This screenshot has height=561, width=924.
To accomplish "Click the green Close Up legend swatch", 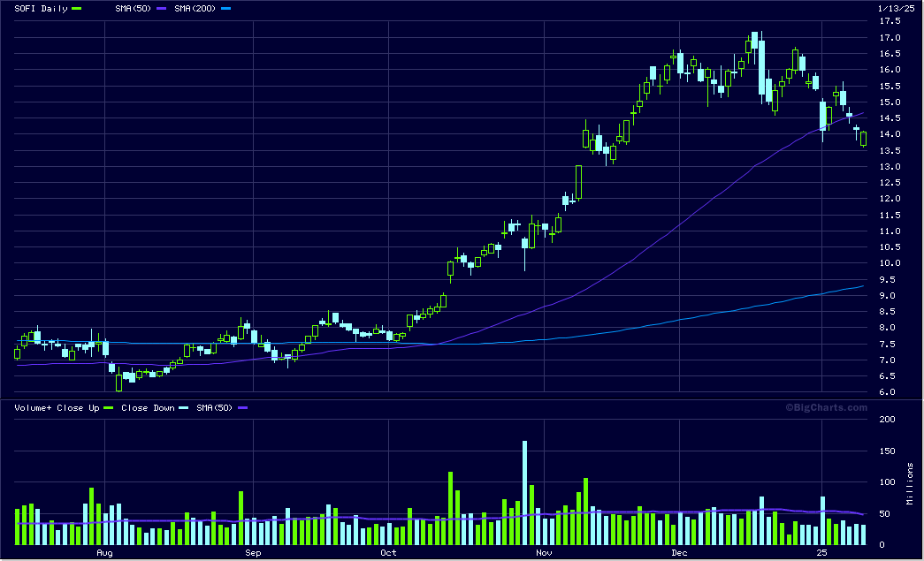I will tap(109, 408).
